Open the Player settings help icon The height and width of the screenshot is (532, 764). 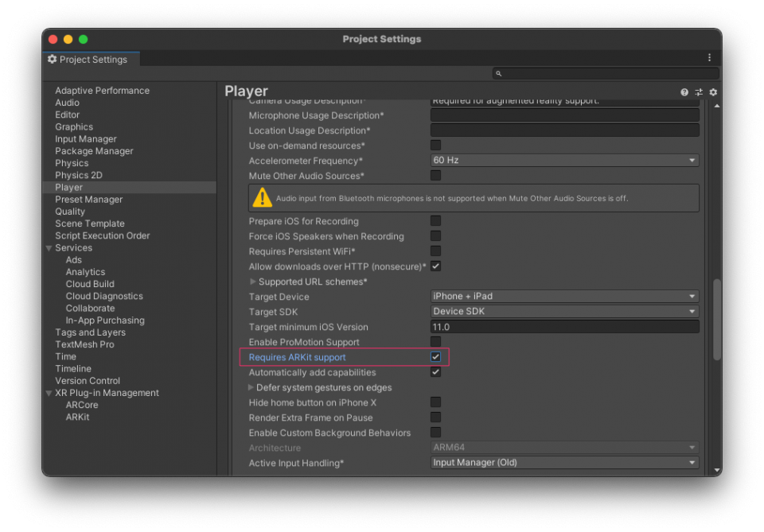[684, 91]
